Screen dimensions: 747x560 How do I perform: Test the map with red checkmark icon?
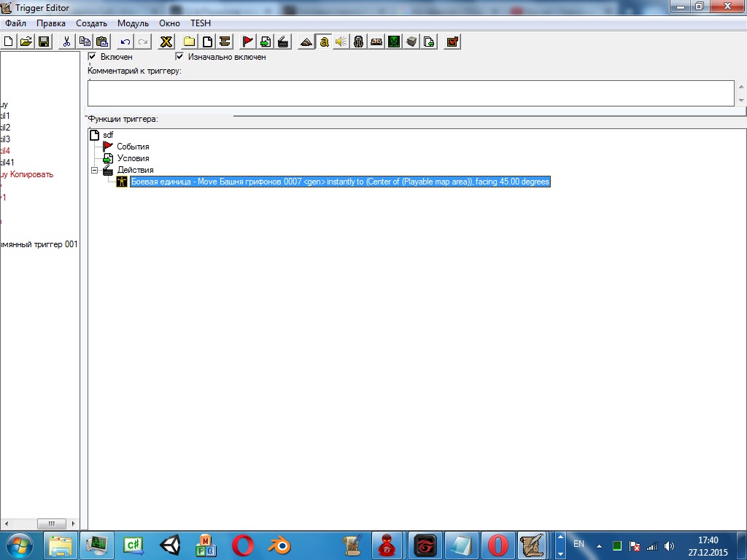[452, 42]
